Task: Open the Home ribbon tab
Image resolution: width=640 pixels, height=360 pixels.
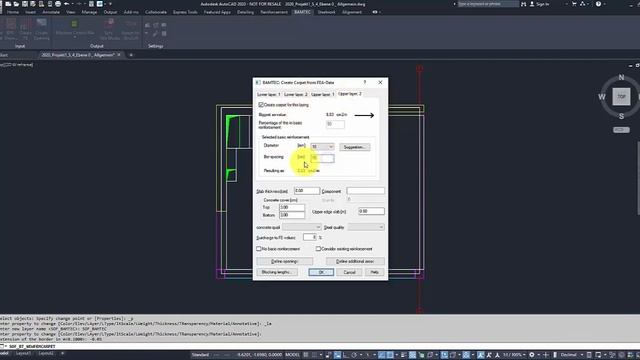Action: [x=13, y=12]
